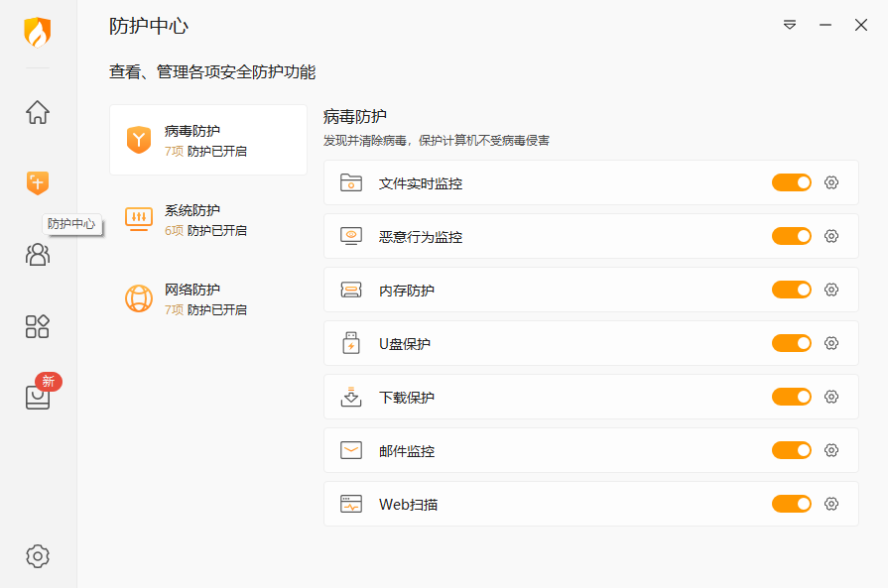Disable the 文件实时监控 toggle

791,182
